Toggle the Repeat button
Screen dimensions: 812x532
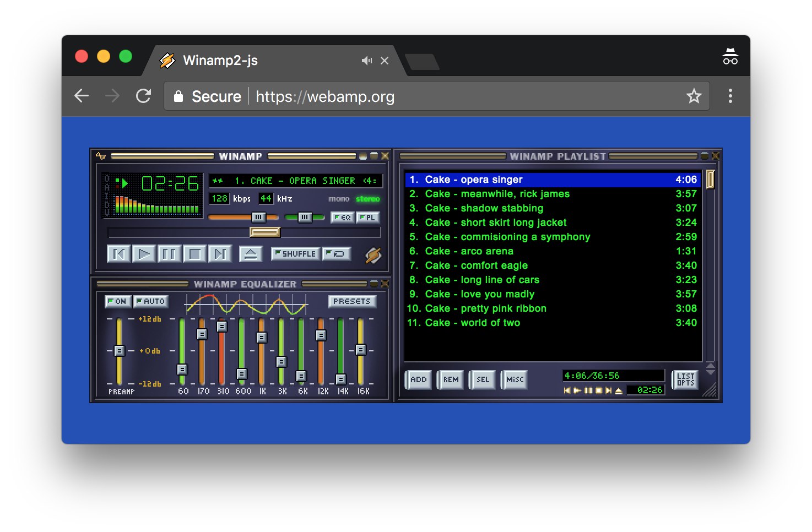[337, 253]
